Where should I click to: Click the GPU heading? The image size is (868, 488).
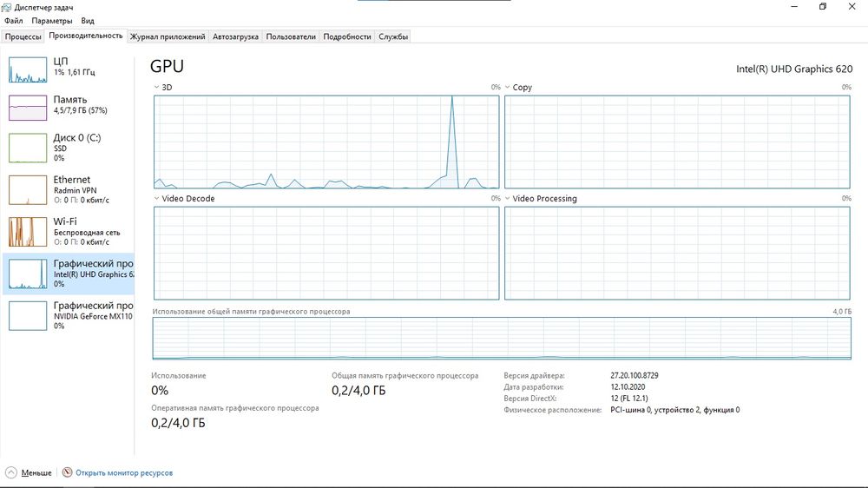pyautogui.click(x=167, y=66)
